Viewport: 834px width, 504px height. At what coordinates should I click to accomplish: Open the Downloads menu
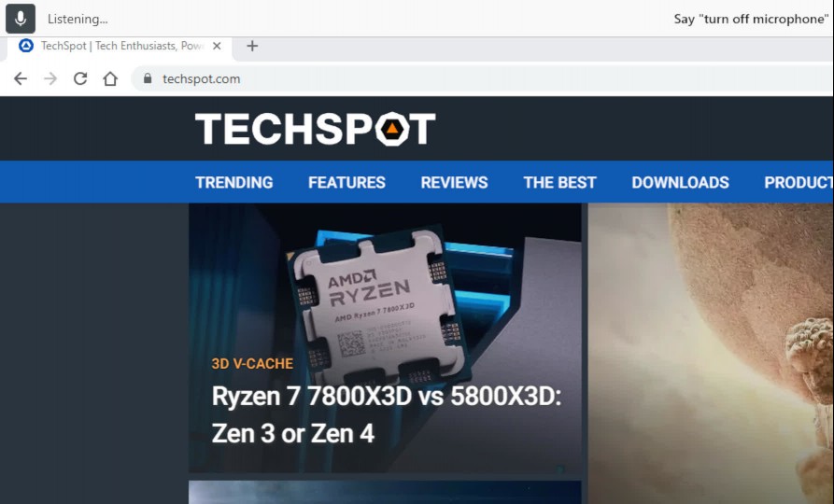coord(680,182)
